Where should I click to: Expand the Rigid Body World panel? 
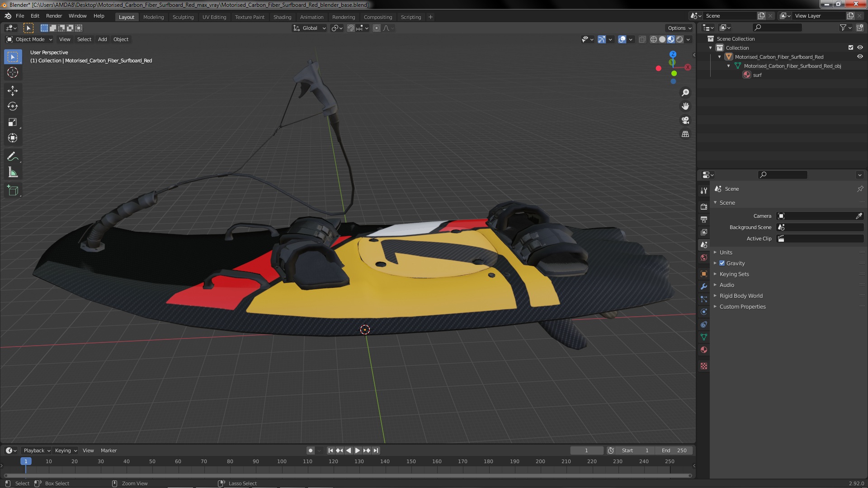click(741, 296)
